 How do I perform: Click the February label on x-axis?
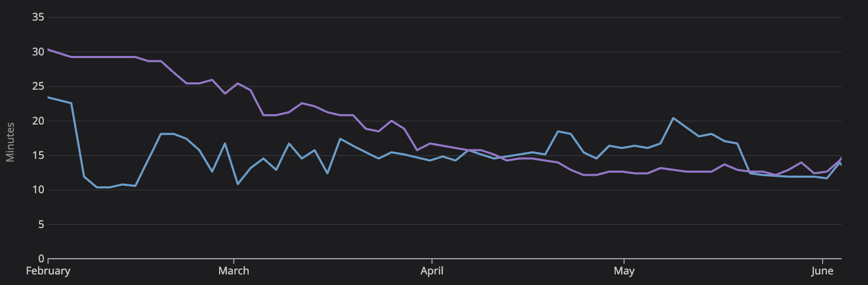point(48,271)
